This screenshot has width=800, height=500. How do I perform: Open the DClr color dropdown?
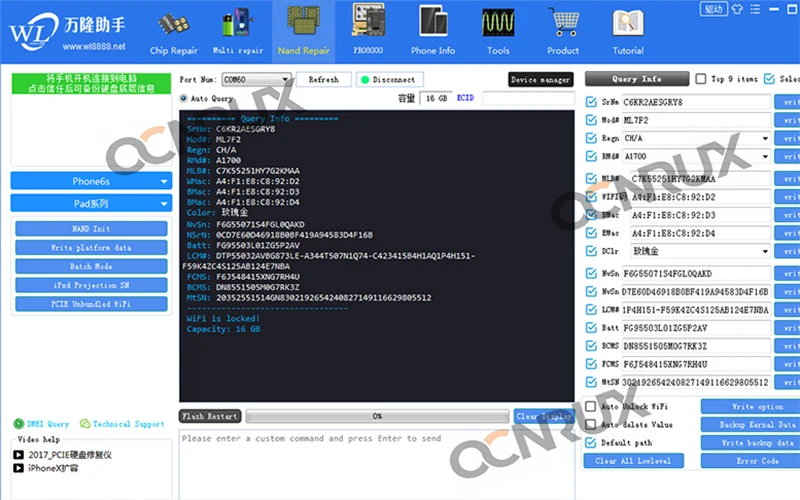click(x=701, y=251)
